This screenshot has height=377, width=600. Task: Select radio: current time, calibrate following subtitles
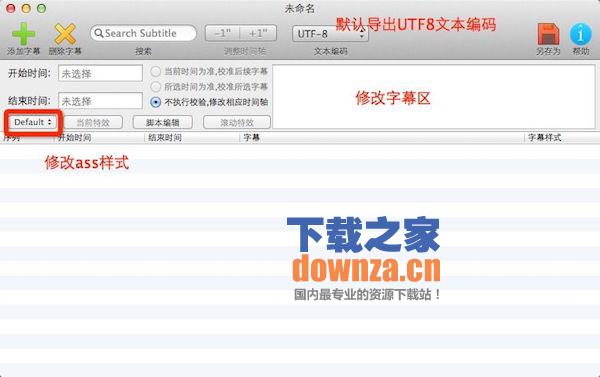(x=155, y=72)
